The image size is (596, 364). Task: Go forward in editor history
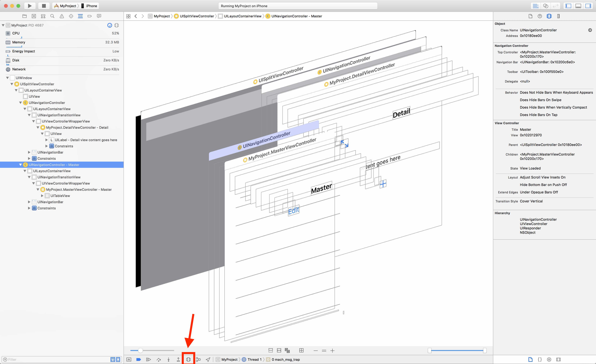coord(143,16)
